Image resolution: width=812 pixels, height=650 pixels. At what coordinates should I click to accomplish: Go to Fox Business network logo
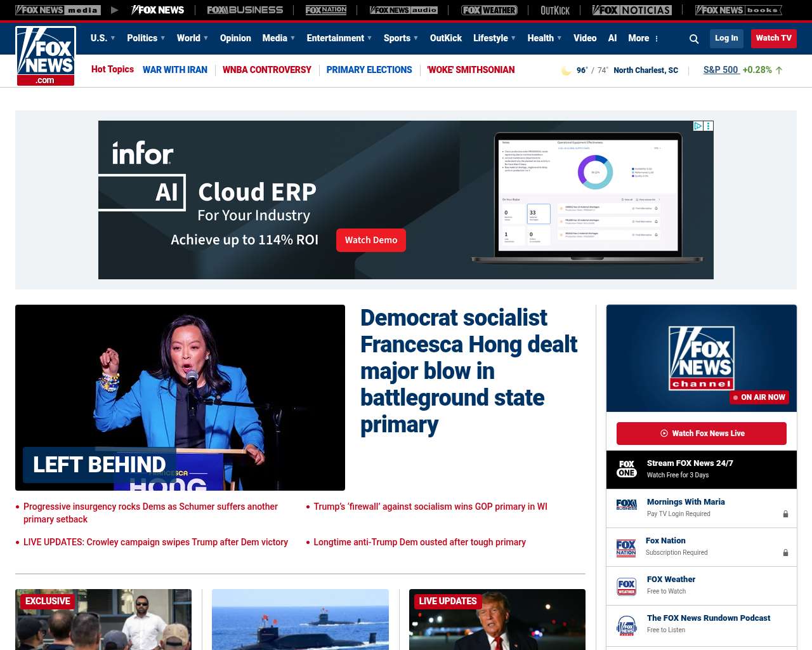pos(245,10)
